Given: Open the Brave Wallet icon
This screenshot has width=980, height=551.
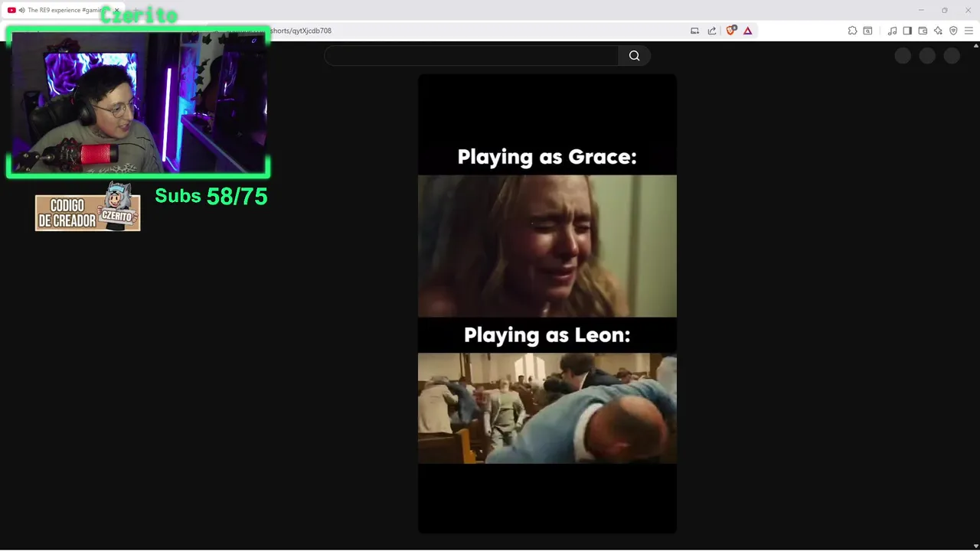Looking at the screenshot, I should tap(923, 31).
